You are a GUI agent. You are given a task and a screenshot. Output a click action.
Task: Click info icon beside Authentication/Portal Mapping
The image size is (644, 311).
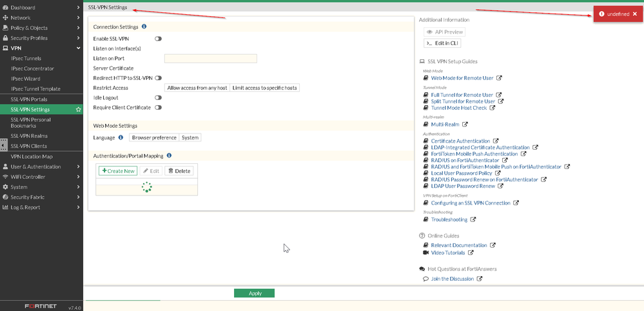169,155
